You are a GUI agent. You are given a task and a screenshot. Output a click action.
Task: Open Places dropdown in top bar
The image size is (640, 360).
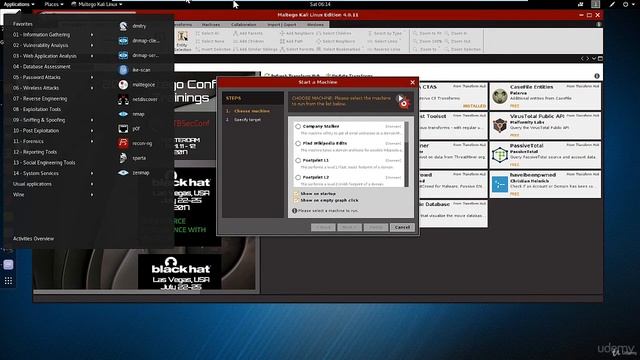click(53, 4)
